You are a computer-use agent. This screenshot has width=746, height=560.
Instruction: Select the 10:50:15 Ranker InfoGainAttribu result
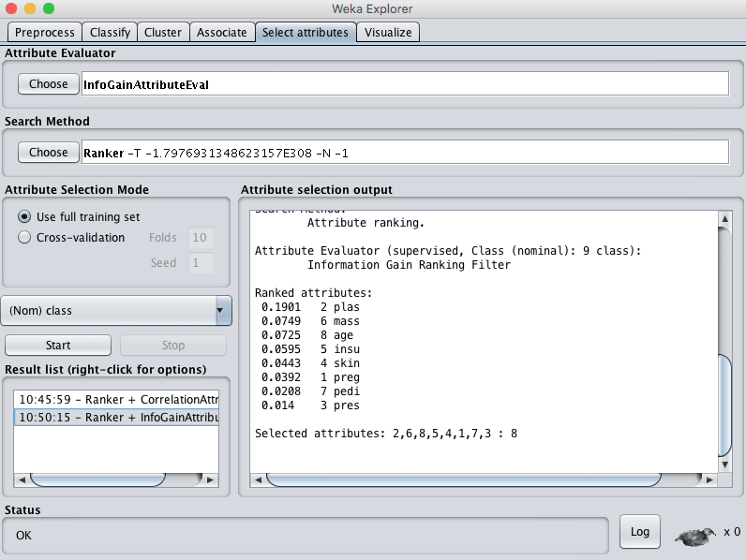(116, 418)
